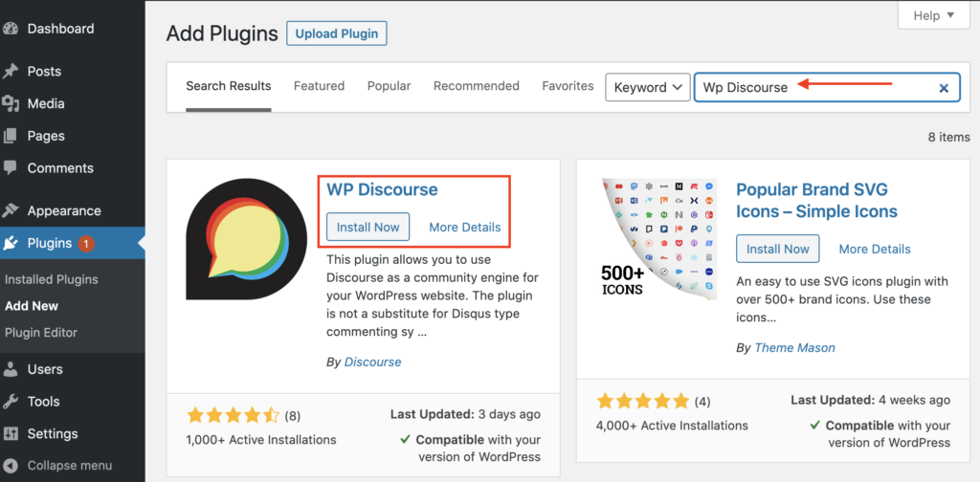Screen dimensions: 980x482
Task: Click the Upload Plugin button
Action: click(x=337, y=33)
